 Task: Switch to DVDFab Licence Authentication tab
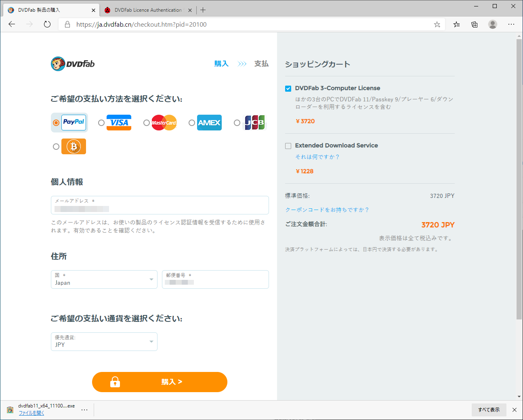(147, 10)
